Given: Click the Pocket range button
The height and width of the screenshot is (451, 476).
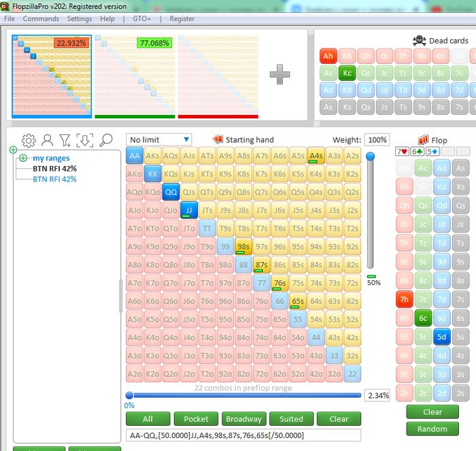Looking at the screenshot, I should (x=196, y=419).
